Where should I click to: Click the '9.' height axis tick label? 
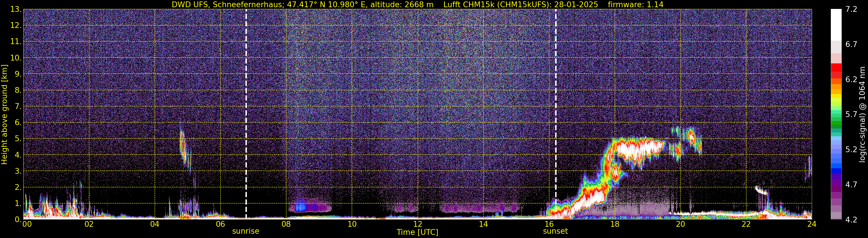(18, 74)
